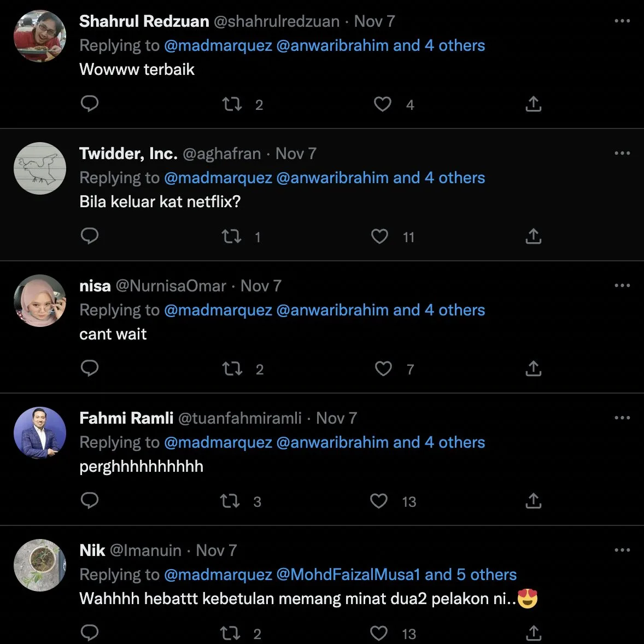The width and height of the screenshot is (644, 644).
Task: Expand more options on Nik's tweet
Action: coord(622,550)
